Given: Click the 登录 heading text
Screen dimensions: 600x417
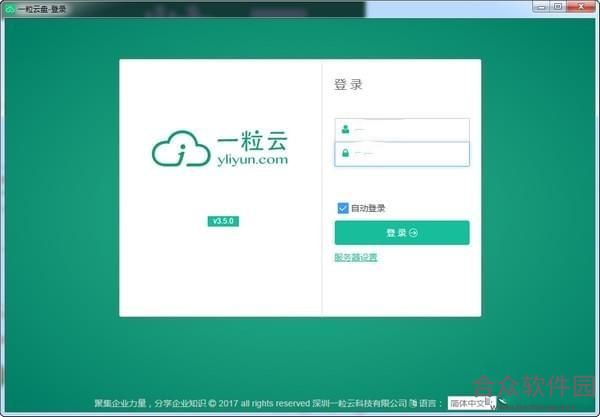Looking at the screenshot, I should 348,85.
